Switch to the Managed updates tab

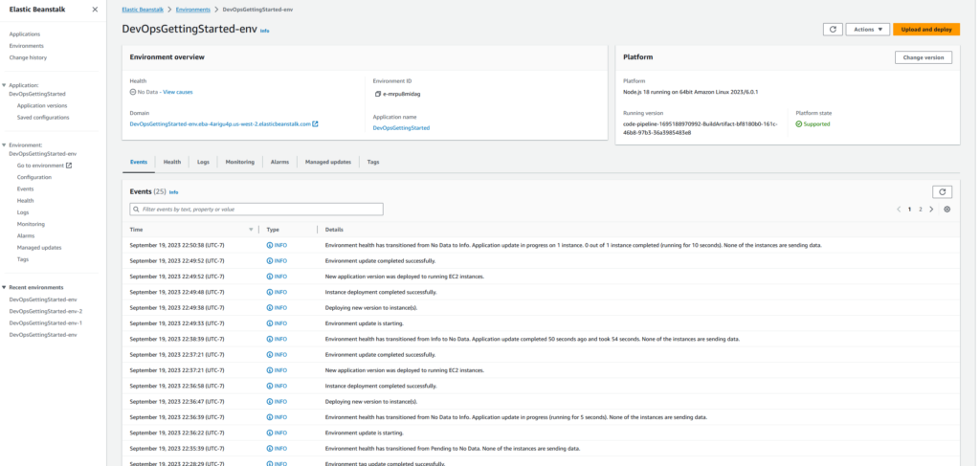point(328,162)
